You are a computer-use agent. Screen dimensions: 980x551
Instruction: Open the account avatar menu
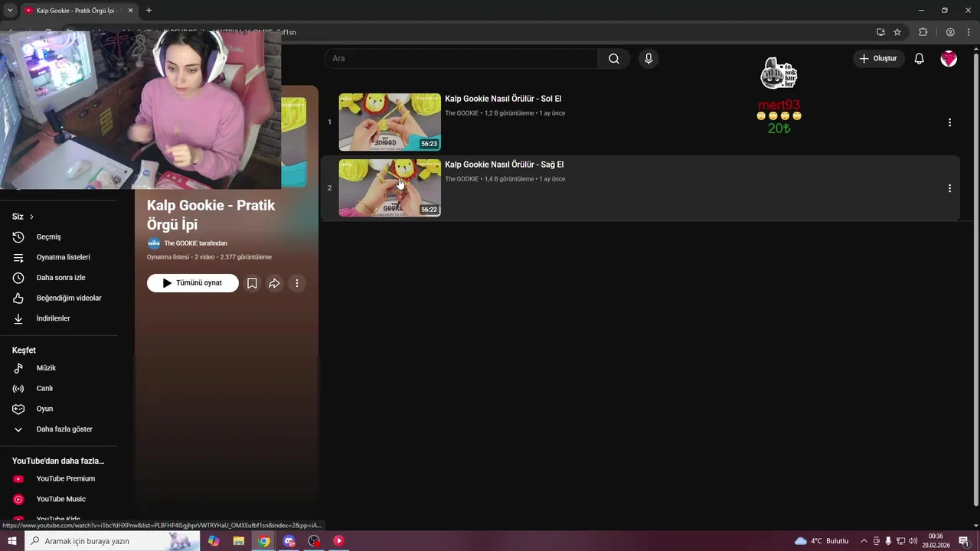pyautogui.click(x=949, y=59)
